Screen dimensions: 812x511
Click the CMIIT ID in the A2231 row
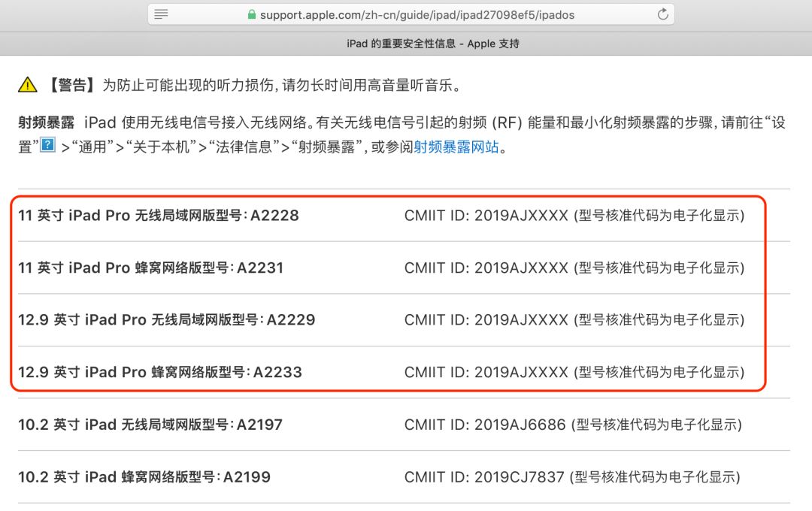coord(574,268)
